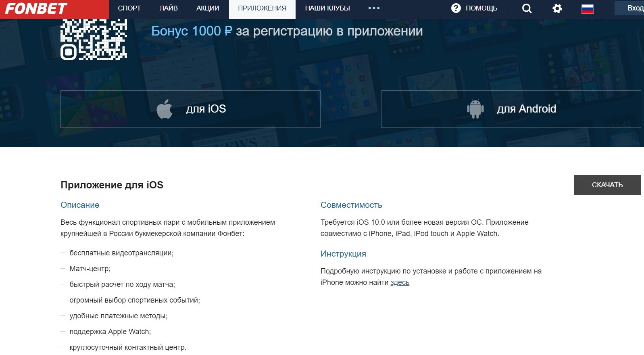Click the удобные платежные методы item
The image size is (644, 355).
point(118,316)
